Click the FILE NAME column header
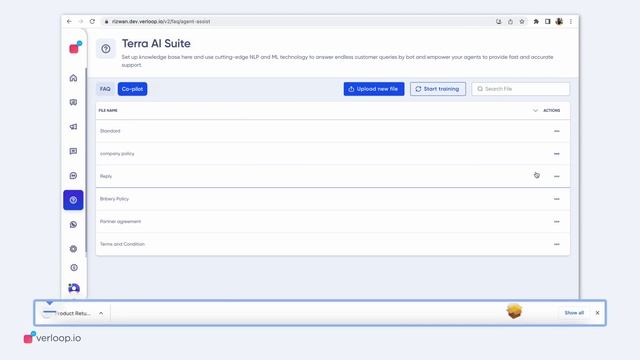Viewport: 640px width, 360px height. pos(108,111)
